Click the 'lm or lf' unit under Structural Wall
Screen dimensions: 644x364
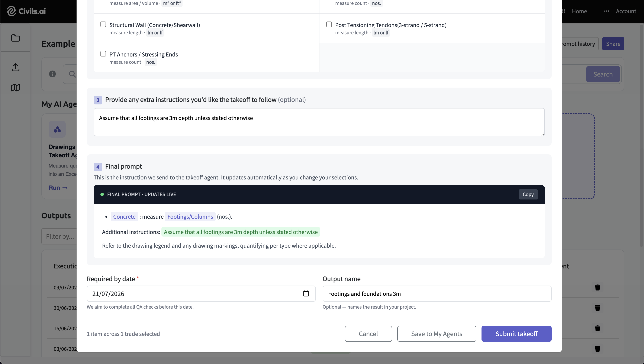coord(155,33)
